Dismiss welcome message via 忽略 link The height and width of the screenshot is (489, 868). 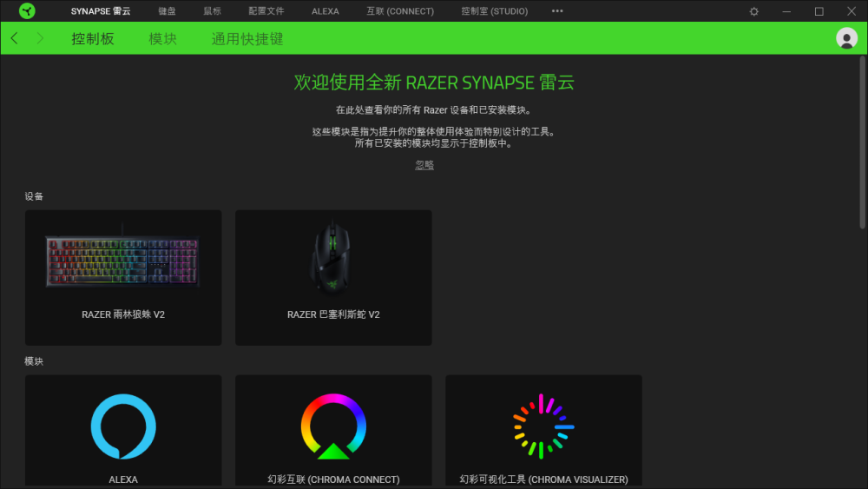424,164
